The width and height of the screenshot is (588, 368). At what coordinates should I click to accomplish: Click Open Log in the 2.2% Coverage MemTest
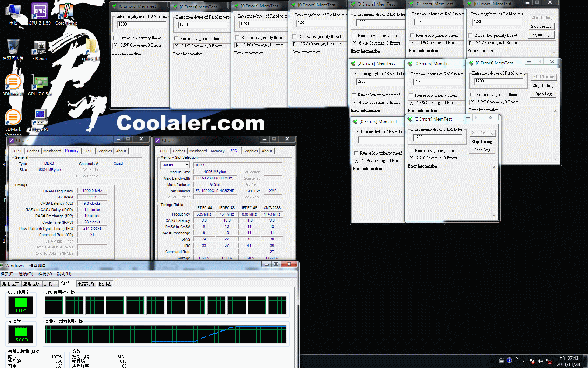(482, 150)
